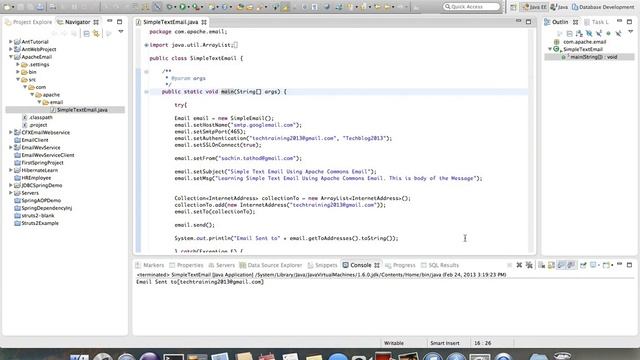Open the Servers tab in the bottom panel
Viewport: 640px width, 360px height.
click(222, 265)
